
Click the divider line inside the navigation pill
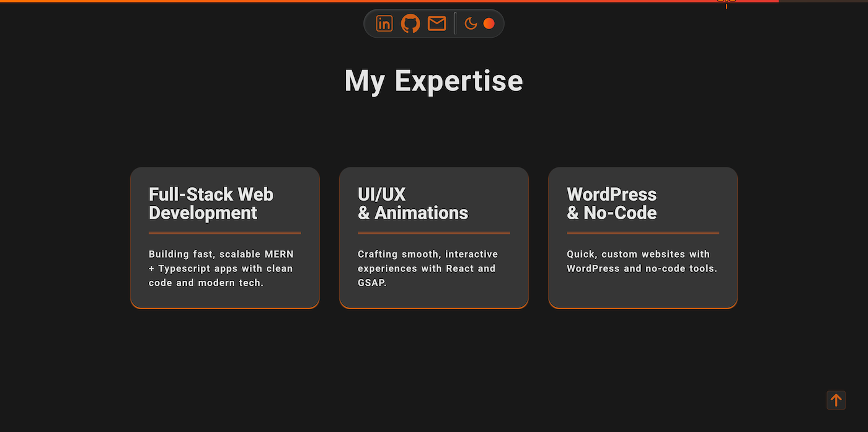pyautogui.click(x=455, y=24)
